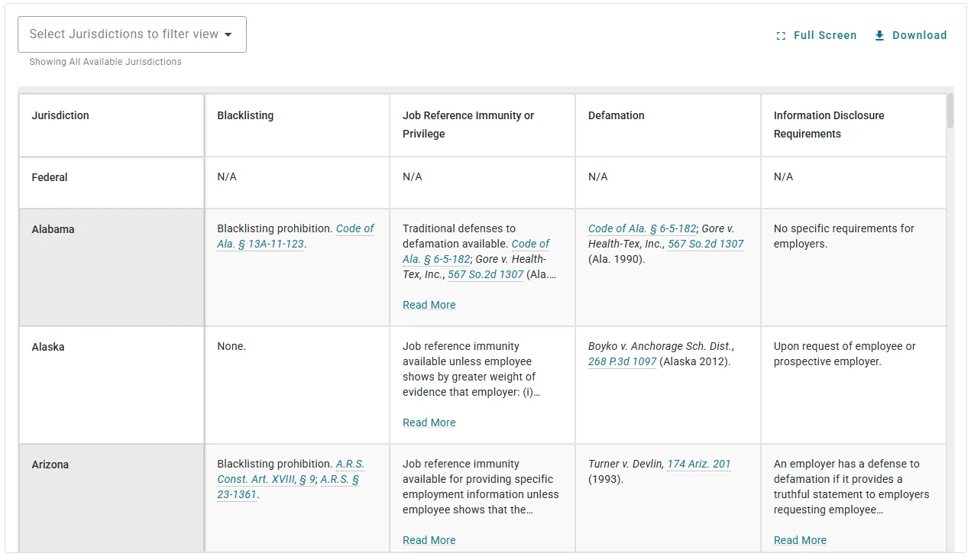Open the 268 P.3d 1097 Alaska case link
This screenshot has width=971, height=560.
point(622,361)
